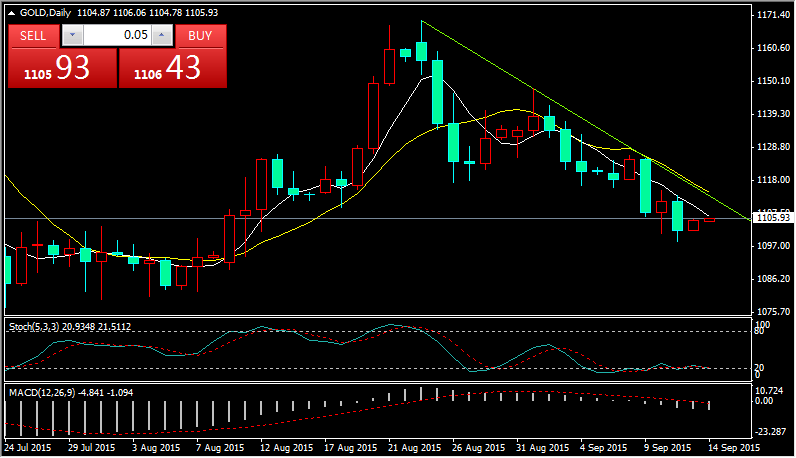796x458 pixels.
Task: Click the 24 Jul 2015 date label
Action: click(x=30, y=448)
